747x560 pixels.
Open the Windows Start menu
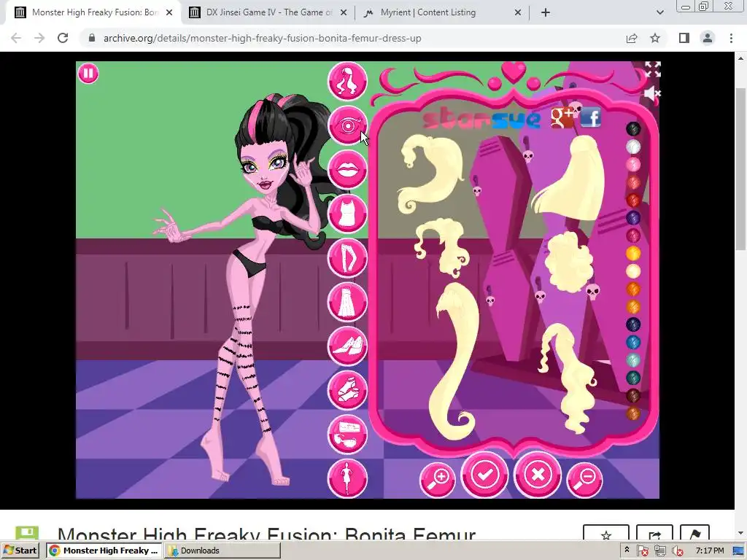[x=20, y=551]
